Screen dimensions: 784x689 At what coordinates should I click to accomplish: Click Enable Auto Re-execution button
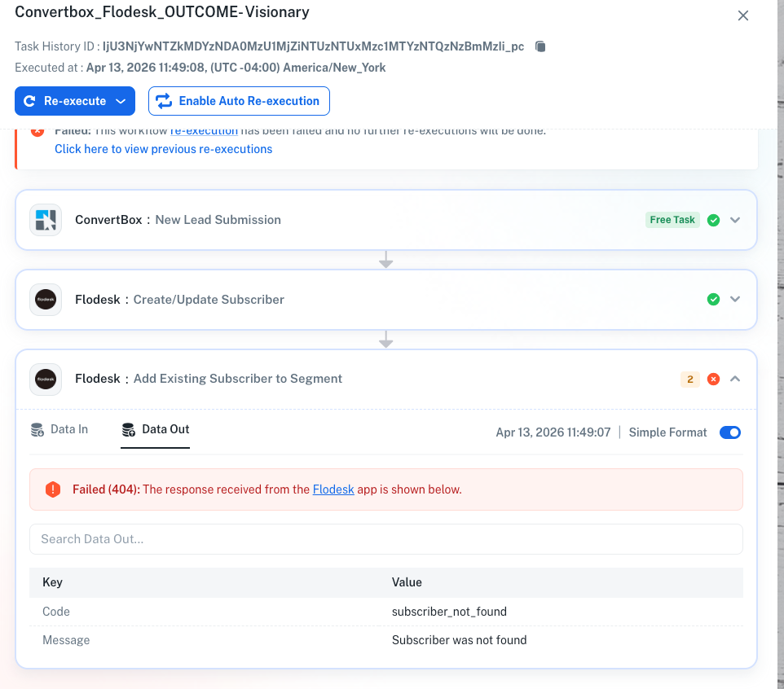239,101
